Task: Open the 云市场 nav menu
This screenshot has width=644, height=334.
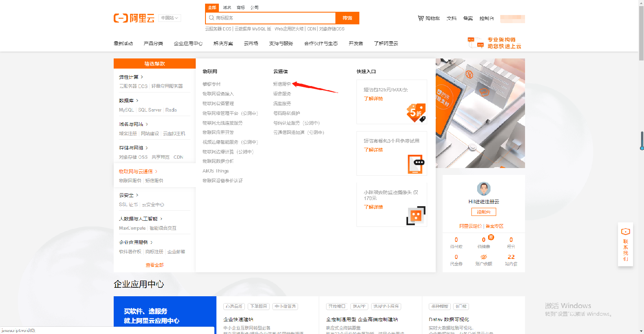Action: [x=251, y=43]
